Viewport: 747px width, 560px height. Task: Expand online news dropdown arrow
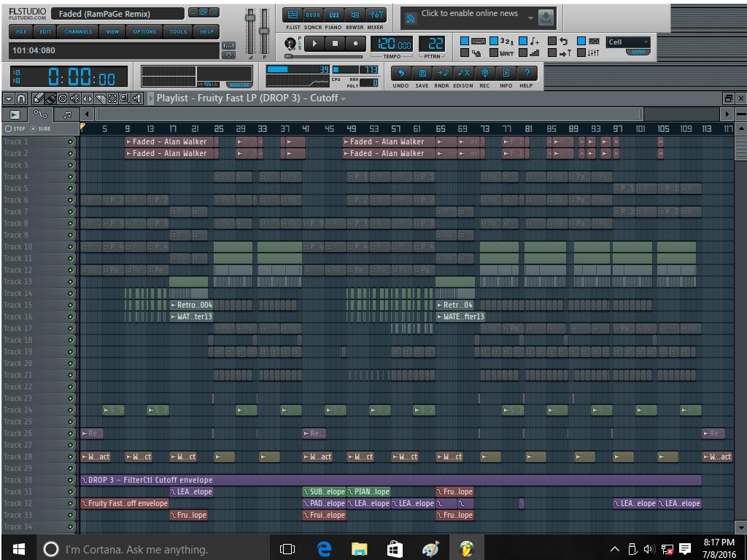530,18
